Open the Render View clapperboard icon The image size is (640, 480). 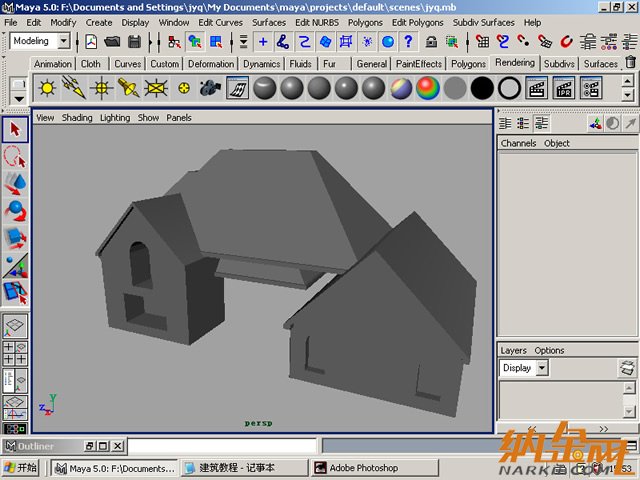point(536,88)
